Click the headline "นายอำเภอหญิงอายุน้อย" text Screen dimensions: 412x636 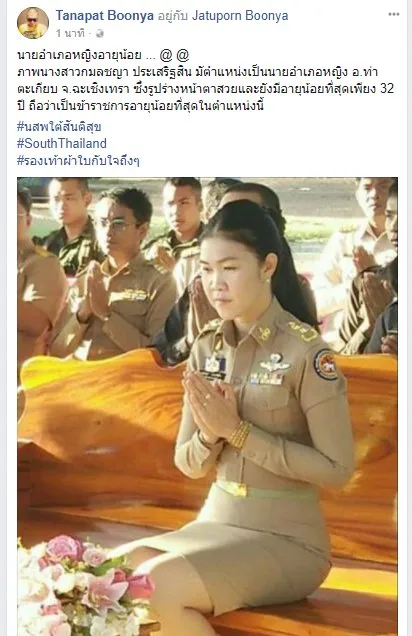pyautogui.click(x=79, y=55)
